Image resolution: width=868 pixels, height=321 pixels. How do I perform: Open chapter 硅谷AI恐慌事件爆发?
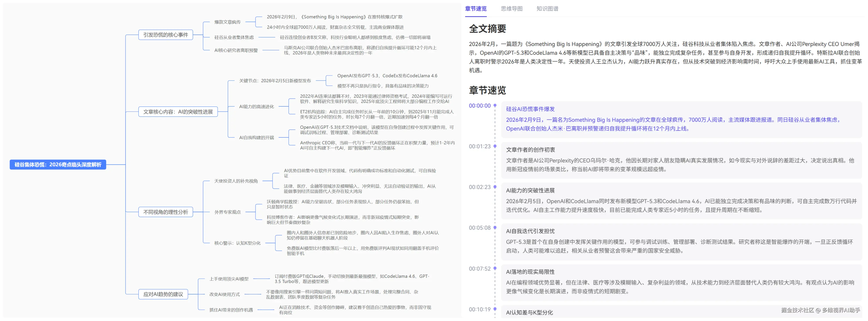click(531, 109)
